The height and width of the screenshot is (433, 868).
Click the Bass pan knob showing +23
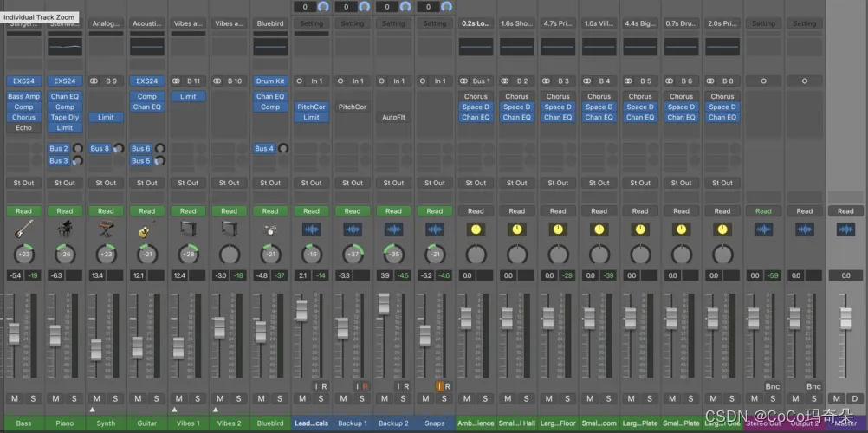23,254
